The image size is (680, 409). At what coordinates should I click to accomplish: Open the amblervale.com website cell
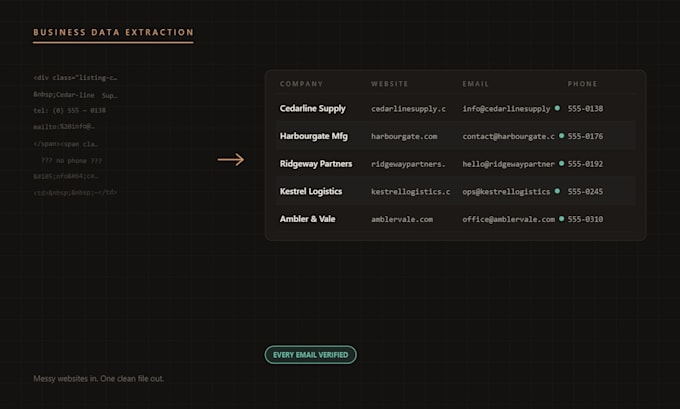402,219
